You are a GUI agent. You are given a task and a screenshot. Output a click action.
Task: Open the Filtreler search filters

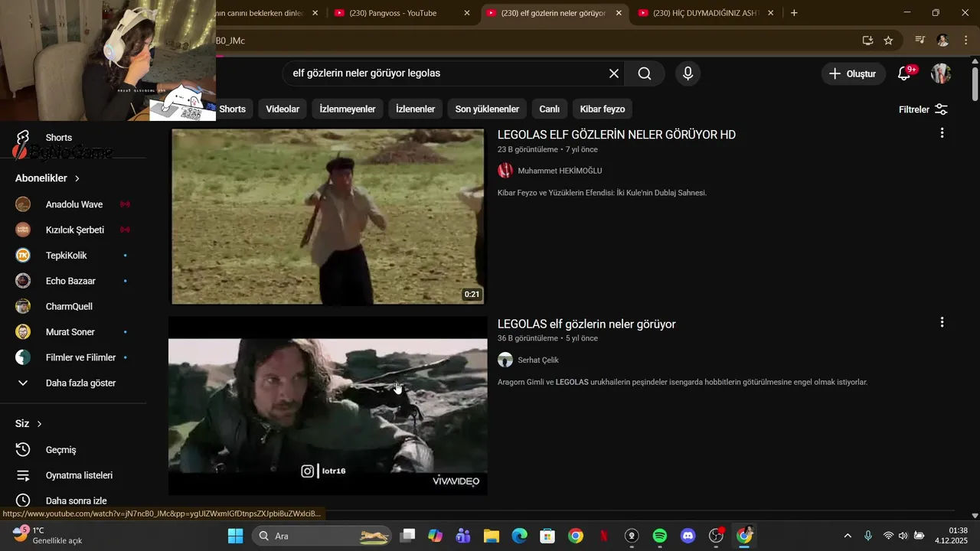point(923,109)
